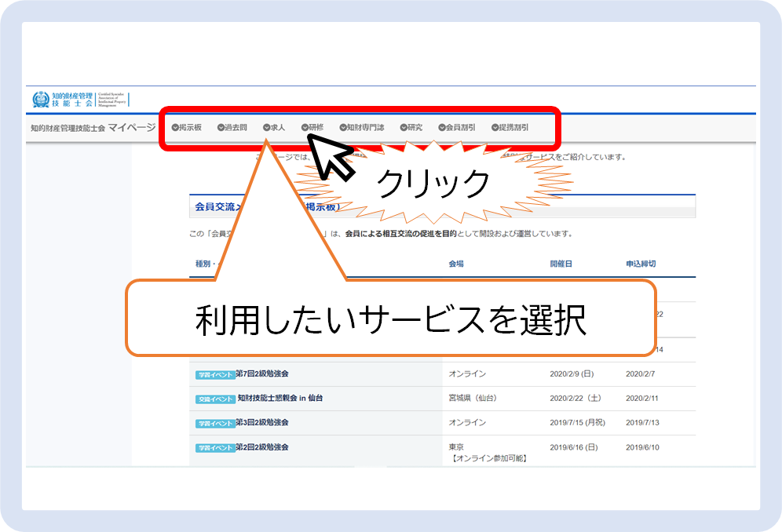
Task: Click the 交流イベント badge for 仙台懇親会
Action: (215, 399)
